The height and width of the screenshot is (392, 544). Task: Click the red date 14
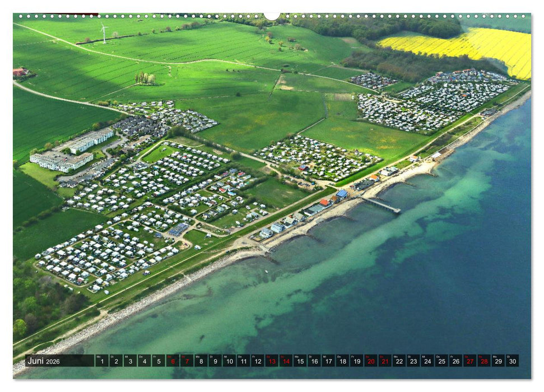286,361
